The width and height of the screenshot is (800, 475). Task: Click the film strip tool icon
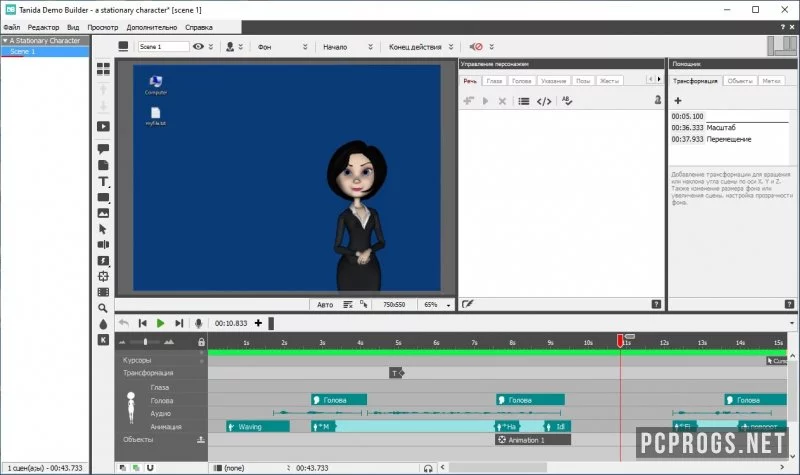[x=103, y=292]
